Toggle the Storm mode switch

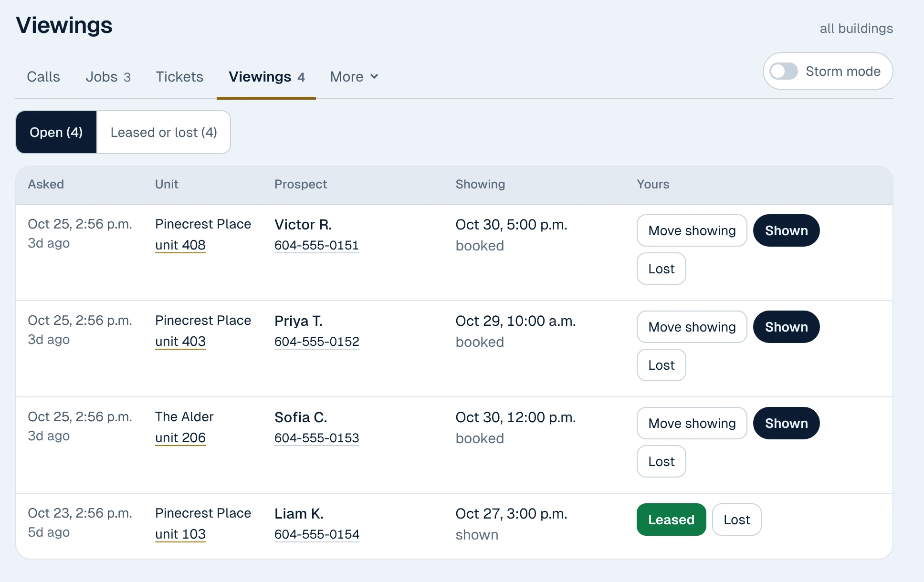coord(783,72)
